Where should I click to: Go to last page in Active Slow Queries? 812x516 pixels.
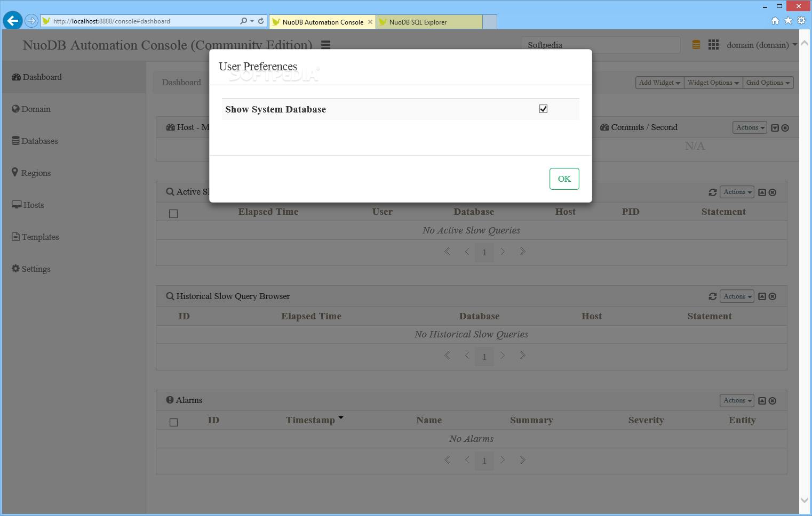[x=522, y=252]
